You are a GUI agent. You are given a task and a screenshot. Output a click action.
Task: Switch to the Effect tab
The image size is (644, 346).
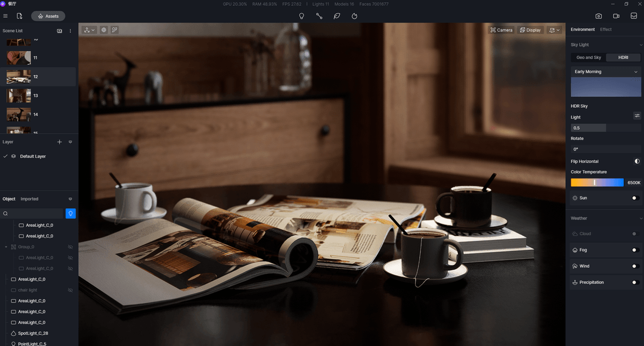pyautogui.click(x=606, y=29)
